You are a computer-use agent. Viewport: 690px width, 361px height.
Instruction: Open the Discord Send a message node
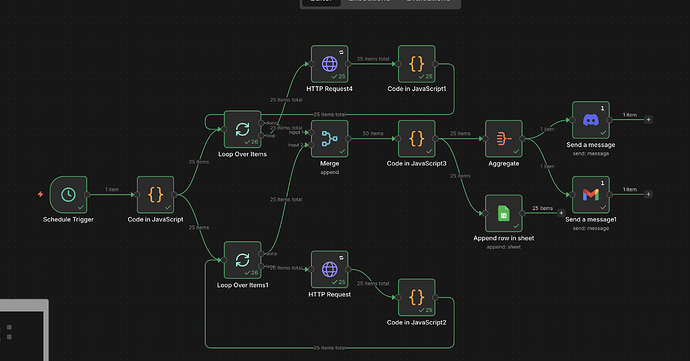coord(591,120)
